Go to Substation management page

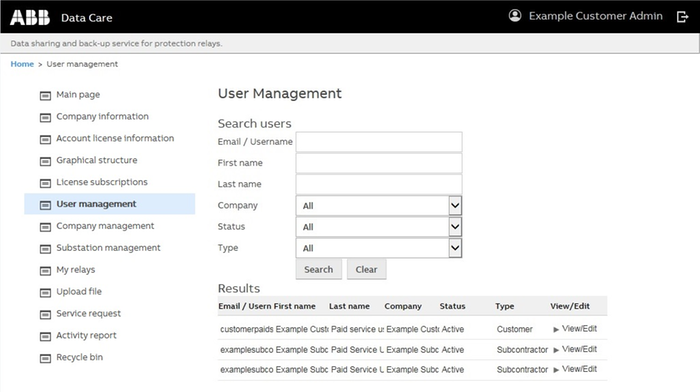coord(108,248)
